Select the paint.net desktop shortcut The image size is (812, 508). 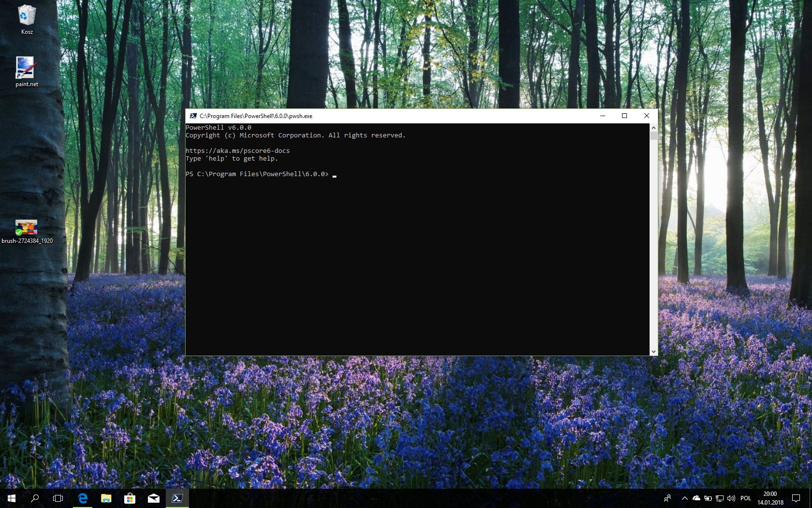(x=27, y=72)
